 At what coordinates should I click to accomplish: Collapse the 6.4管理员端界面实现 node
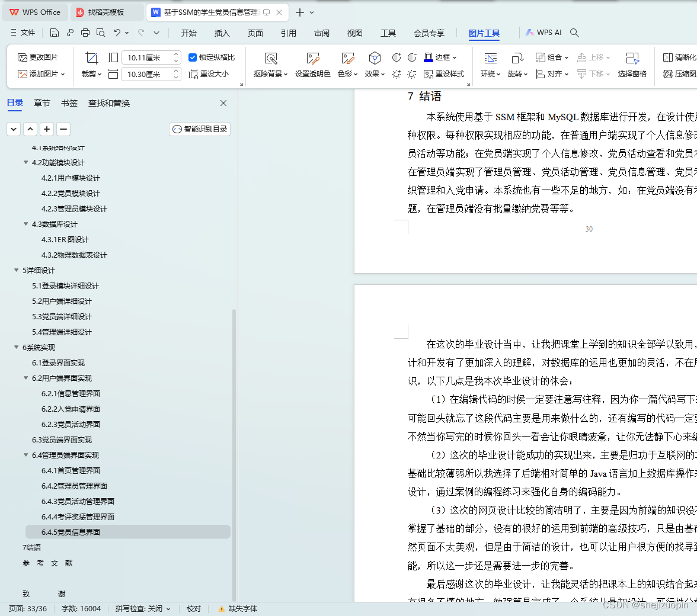[26, 455]
